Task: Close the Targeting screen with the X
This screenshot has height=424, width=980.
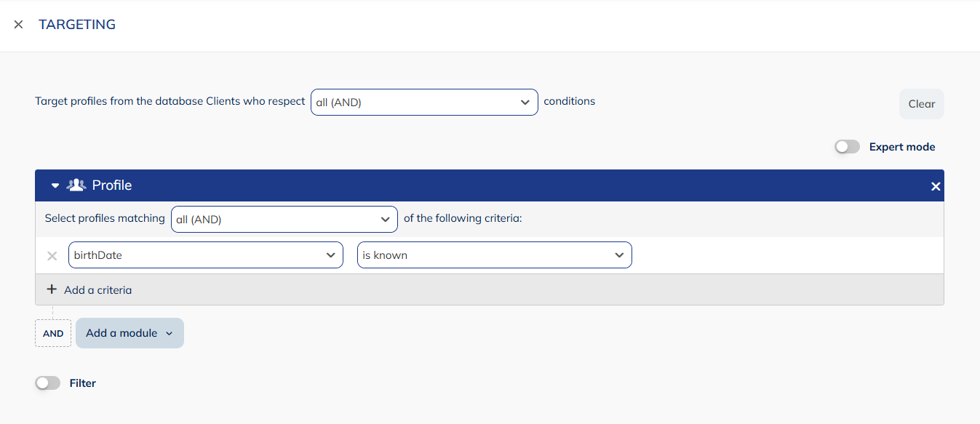Action: [x=17, y=24]
